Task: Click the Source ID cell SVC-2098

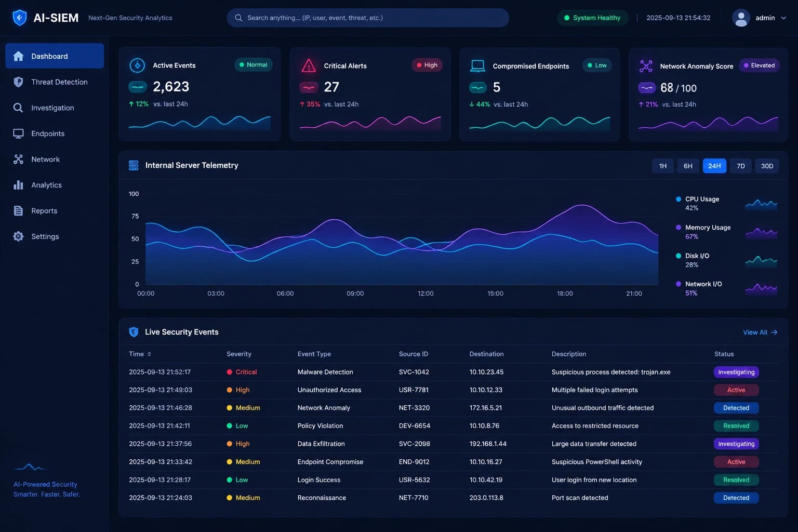Action: click(415, 444)
